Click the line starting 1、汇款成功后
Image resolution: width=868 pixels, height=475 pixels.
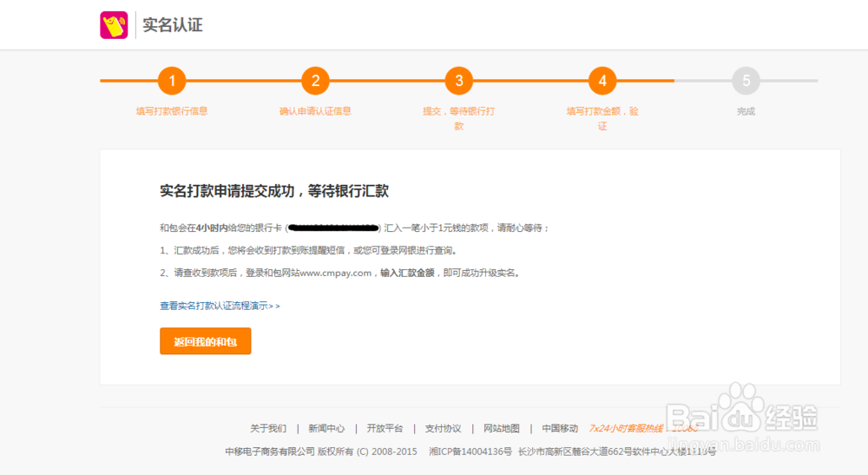point(310,250)
